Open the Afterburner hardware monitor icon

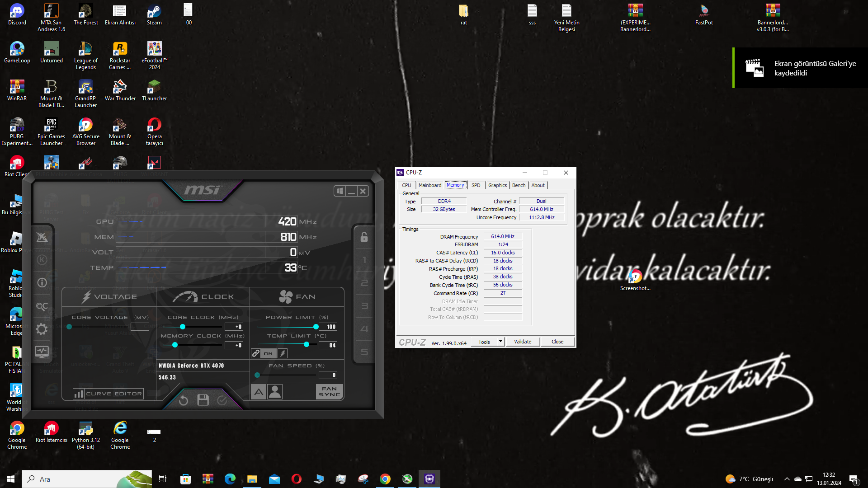pyautogui.click(x=42, y=352)
